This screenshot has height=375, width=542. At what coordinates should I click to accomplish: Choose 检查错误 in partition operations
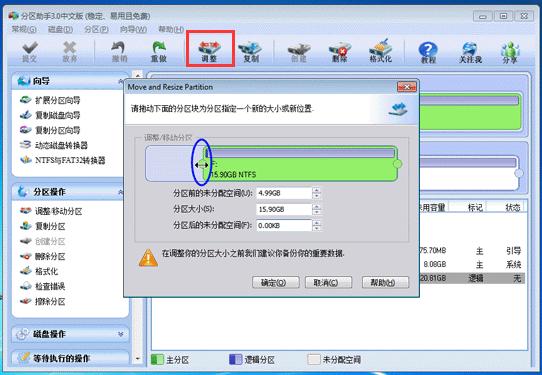click(43, 286)
